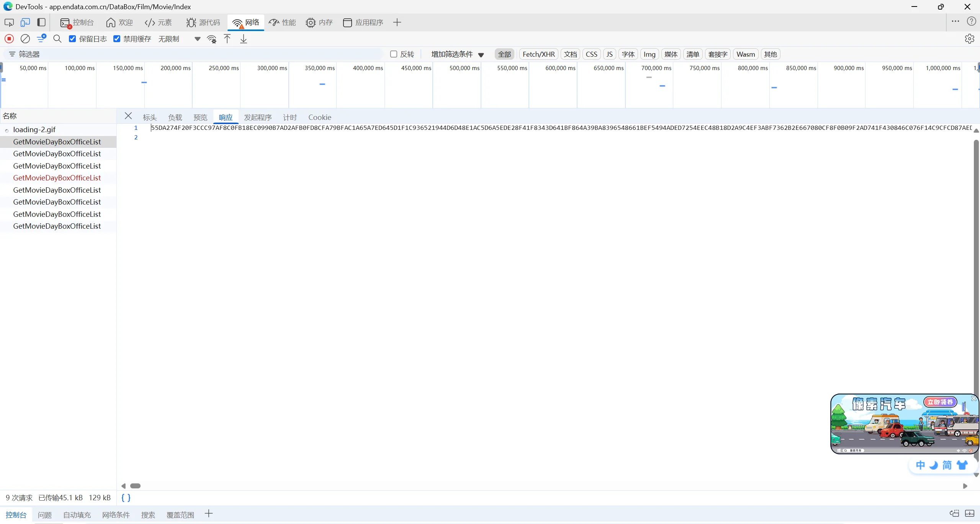The image size is (980, 524).
Task: Click the record network log button
Action: (x=9, y=39)
